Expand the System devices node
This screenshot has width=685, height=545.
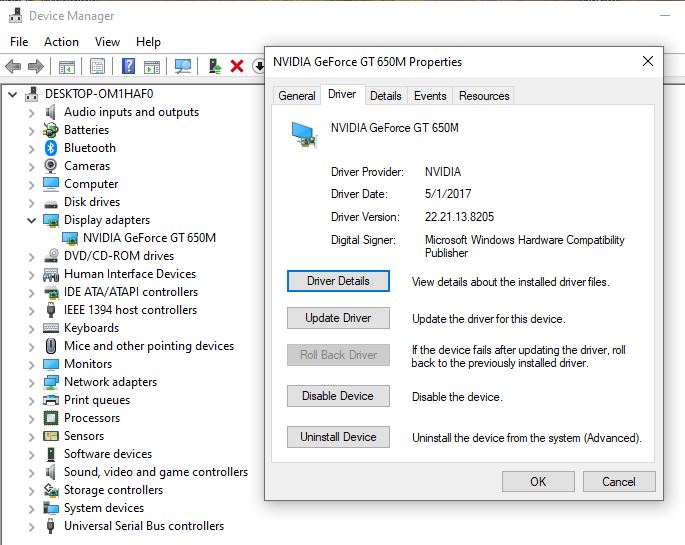point(31,509)
